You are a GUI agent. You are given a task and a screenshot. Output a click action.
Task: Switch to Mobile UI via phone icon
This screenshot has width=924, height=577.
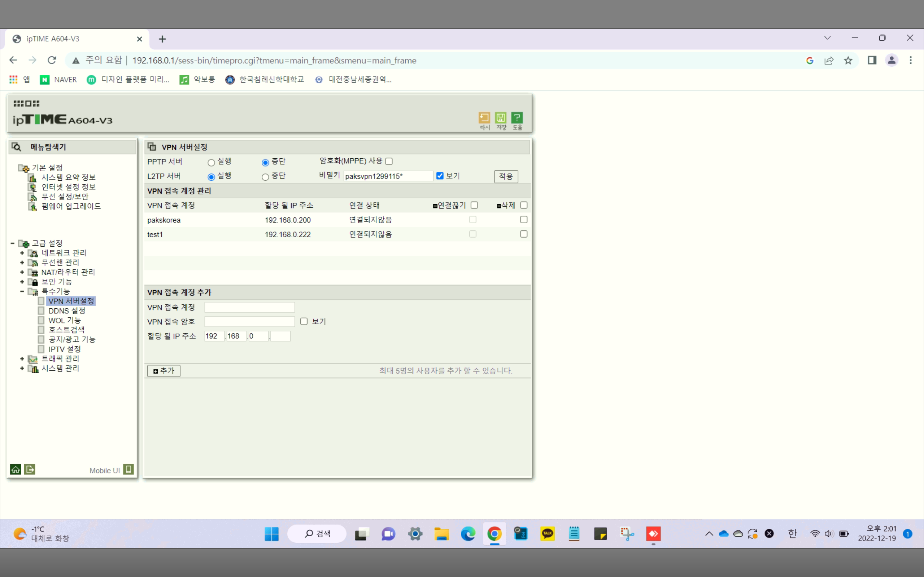point(128,470)
